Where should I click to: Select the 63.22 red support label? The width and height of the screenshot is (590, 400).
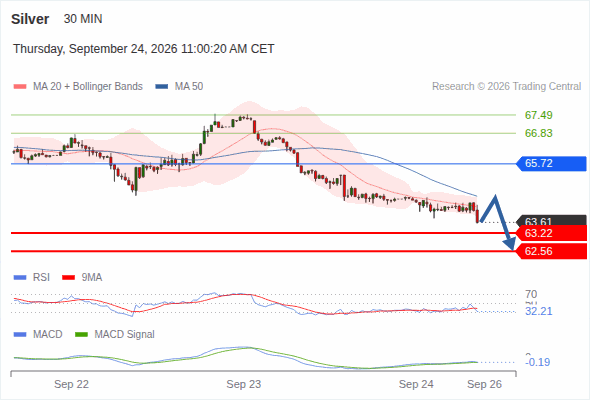click(551, 233)
